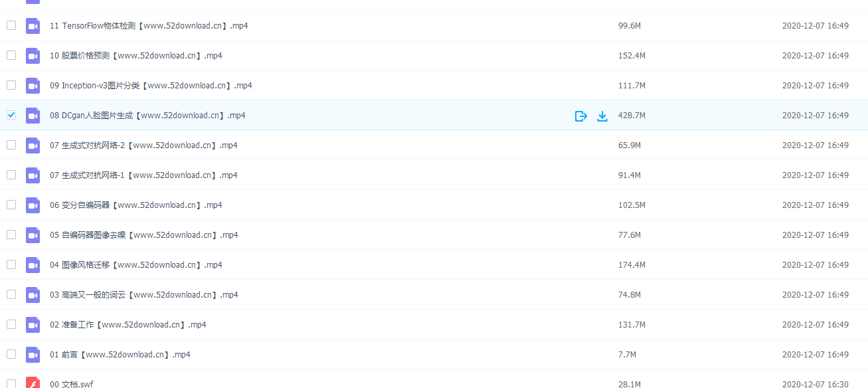Click the 91.4M size value
This screenshot has width=868, height=388.
pyautogui.click(x=630, y=175)
